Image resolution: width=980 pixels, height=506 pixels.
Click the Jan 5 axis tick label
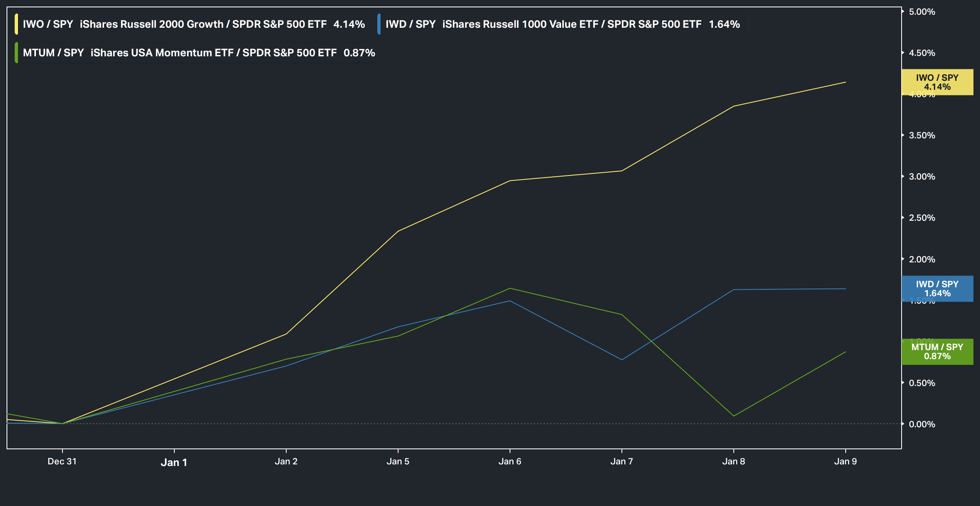click(398, 462)
